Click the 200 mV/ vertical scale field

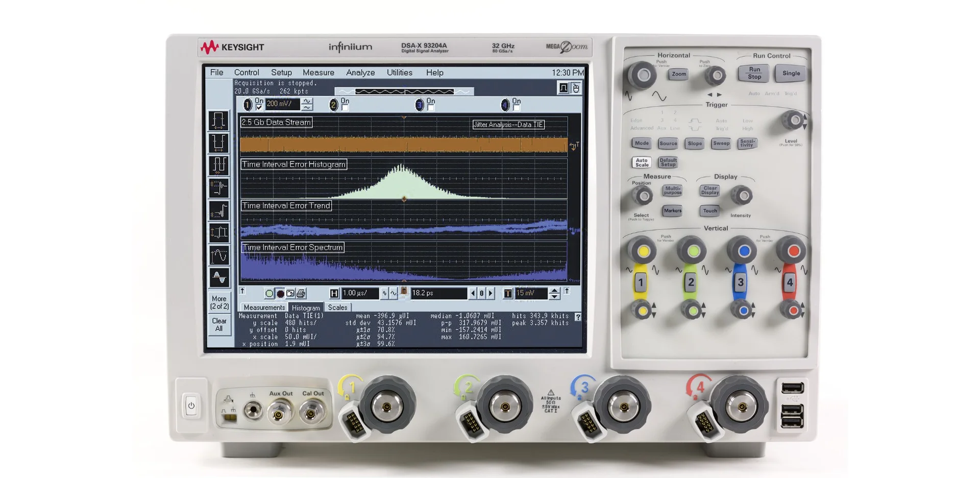[283, 104]
